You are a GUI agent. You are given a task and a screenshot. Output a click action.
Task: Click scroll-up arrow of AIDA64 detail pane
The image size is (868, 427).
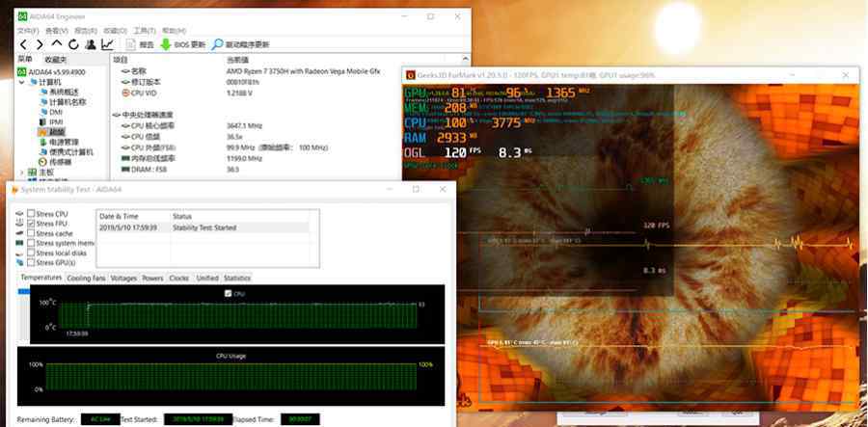466,59
